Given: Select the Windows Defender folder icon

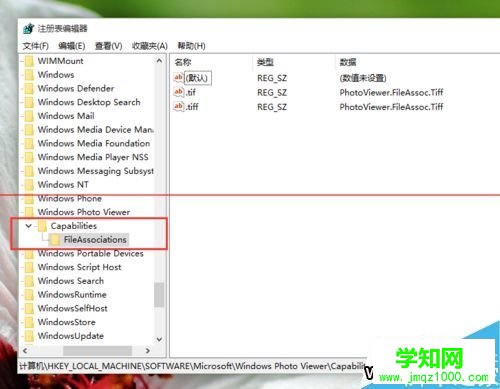Looking at the screenshot, I should tap(29, 89).
